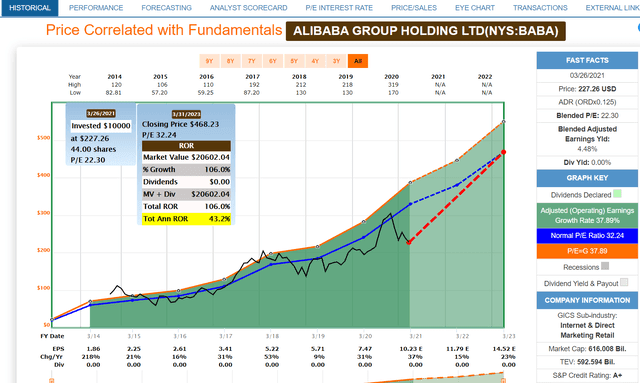The height and width of the screenshot is (383, 640).
Task: Click the Company Information header
Action: pos(587,301)
